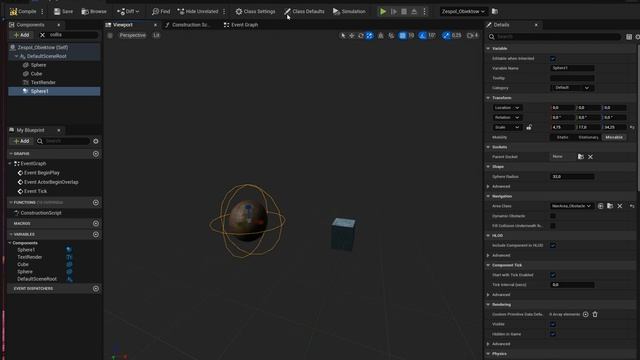
Task: Switch to the Event Graph tab
Action: (x=241, y=25)
